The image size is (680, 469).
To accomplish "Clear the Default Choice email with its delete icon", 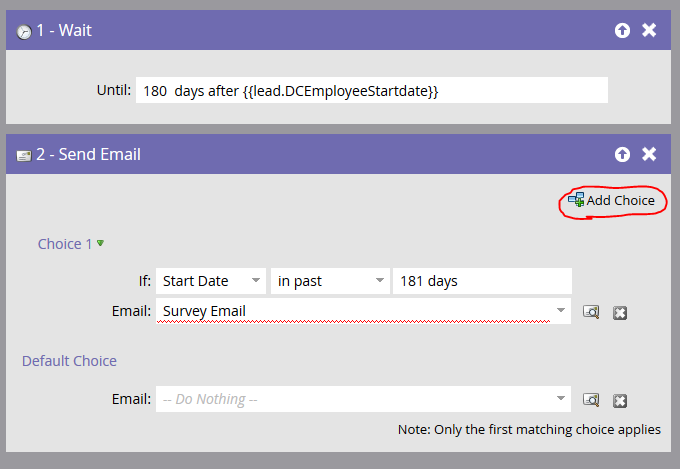I will [x=620, y=400].
